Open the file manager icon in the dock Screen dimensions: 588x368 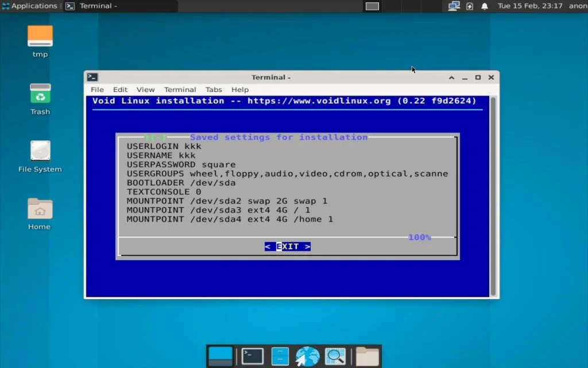tap(280, 355)
